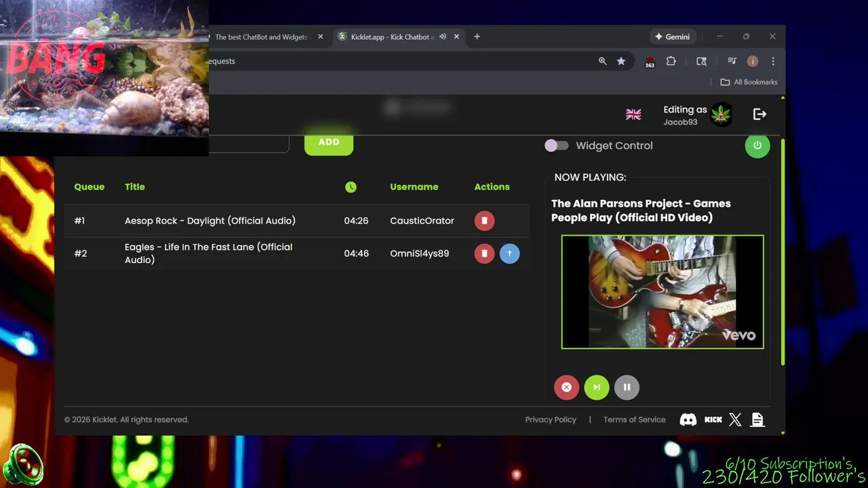Open Jacob93 profile avatar
868x488 pixels.
pyautogui.click(x=721, y=115)
